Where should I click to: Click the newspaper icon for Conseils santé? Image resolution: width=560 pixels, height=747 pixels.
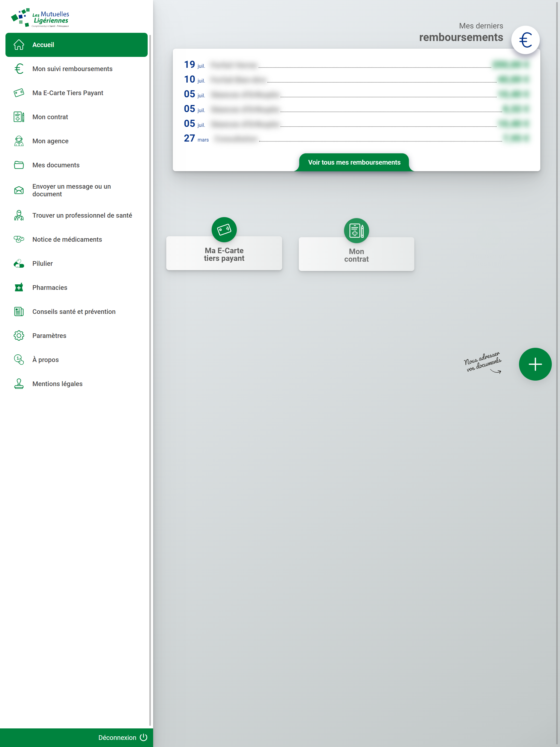(19, 311)
